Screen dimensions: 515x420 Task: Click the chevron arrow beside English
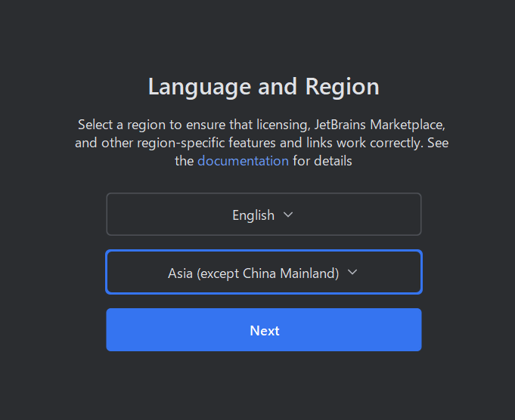(x=288, y=215)
